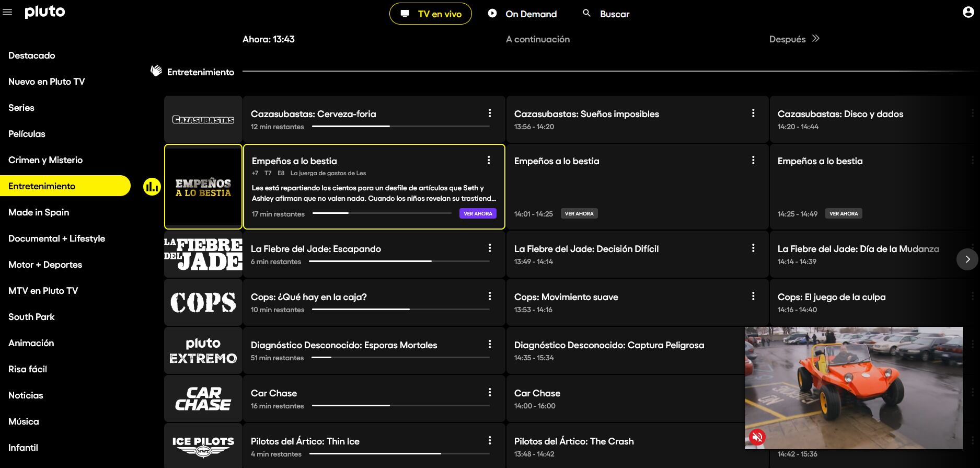
Task: Open Pilotos del Ártico: The Crash
Action: pos(625,446)
